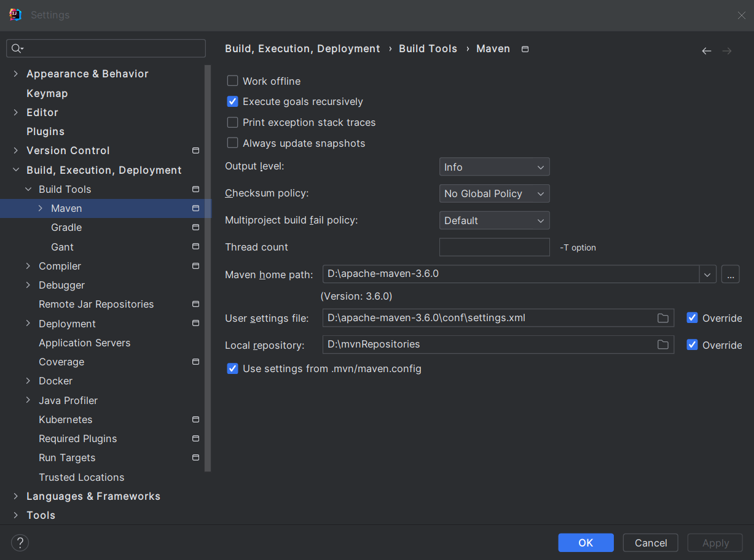Expand the Maven tree node
Viewport: 754px width, 560px height.
[x=41, y=208]
